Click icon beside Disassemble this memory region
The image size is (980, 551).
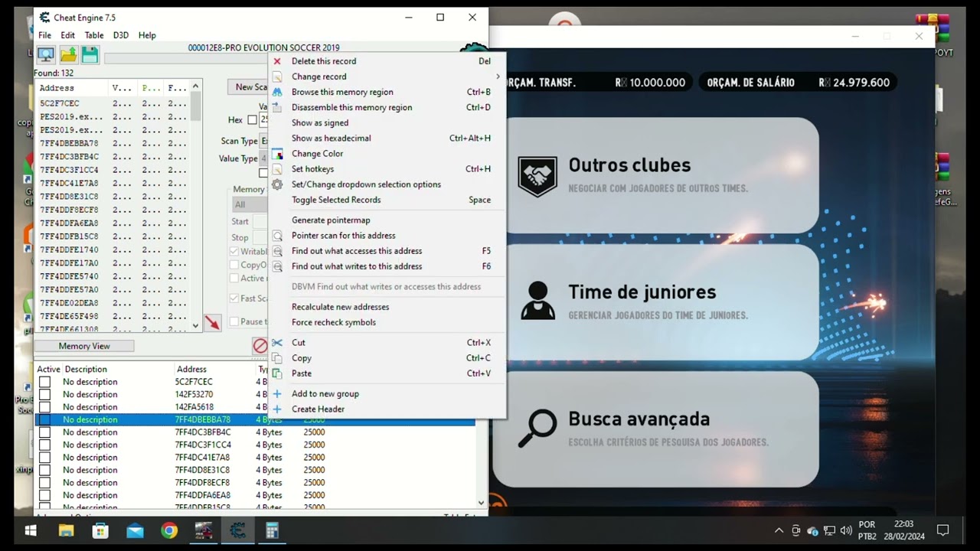(x=277, y=107)
